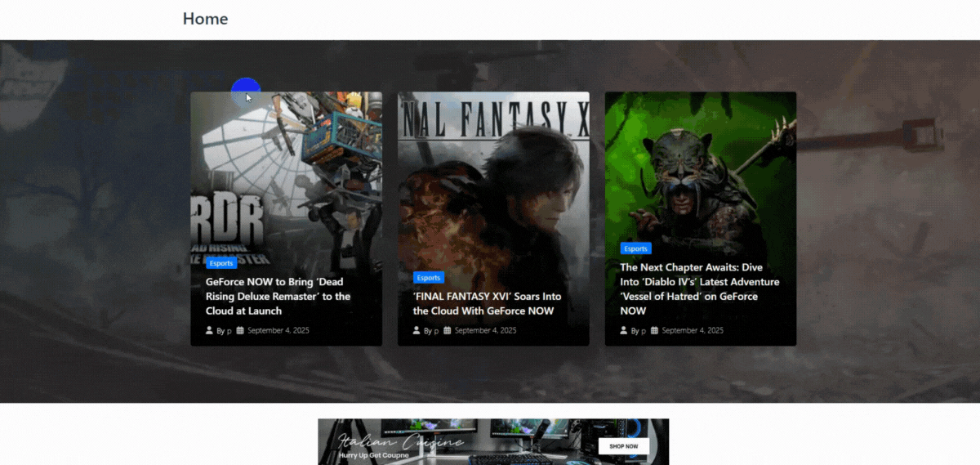Screen dimensions: 980x465
Task: Click the September 4, 2025 date on the Dead Rising card
Action: coord(278,331)
